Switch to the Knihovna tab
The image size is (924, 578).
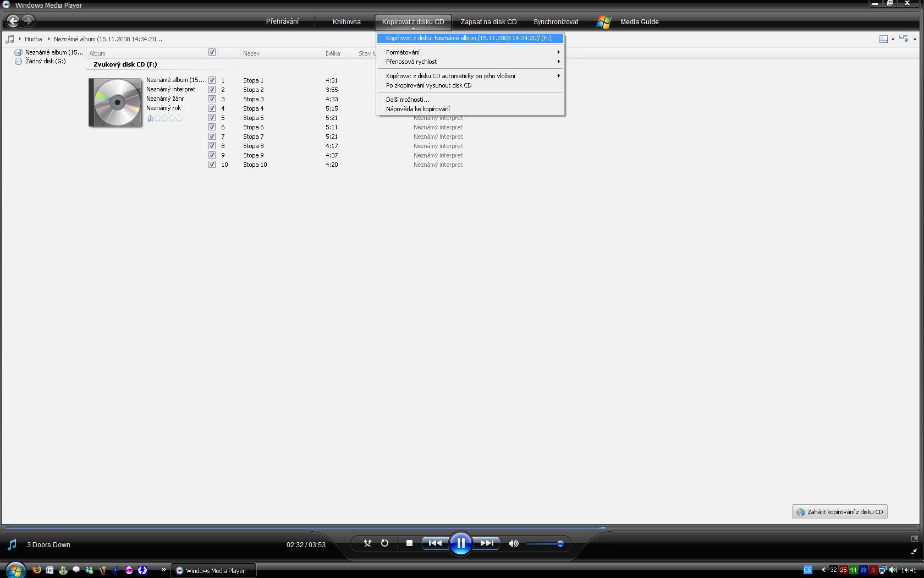pyautogui.click(x=346, y=22)
